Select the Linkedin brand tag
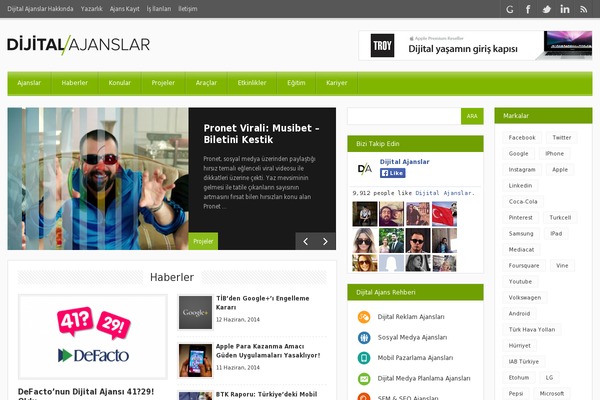Image resolution: width=600 pixels, height=400 pixels. pos(520,186)
